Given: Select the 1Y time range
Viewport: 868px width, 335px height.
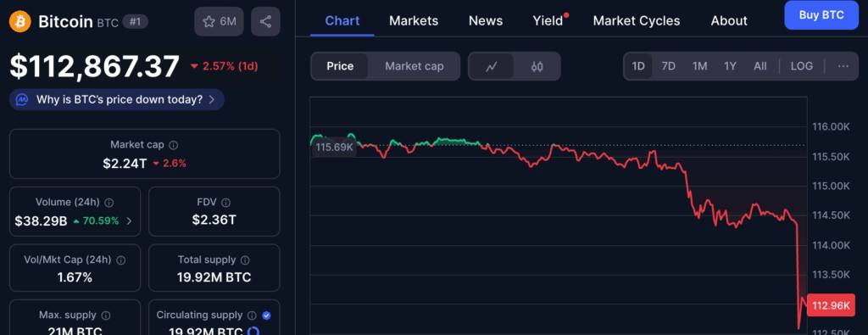Looking at the screenshot, I should [x=730, y=66].
